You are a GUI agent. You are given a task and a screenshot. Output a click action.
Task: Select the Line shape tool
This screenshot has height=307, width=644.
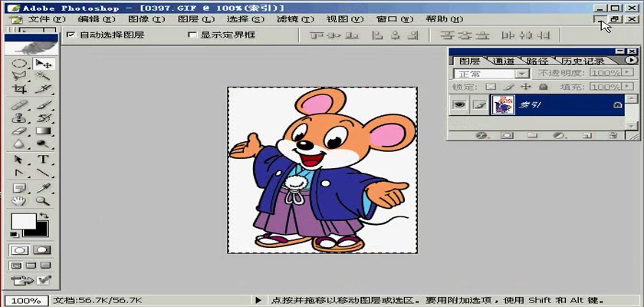(x=43, y=172)
